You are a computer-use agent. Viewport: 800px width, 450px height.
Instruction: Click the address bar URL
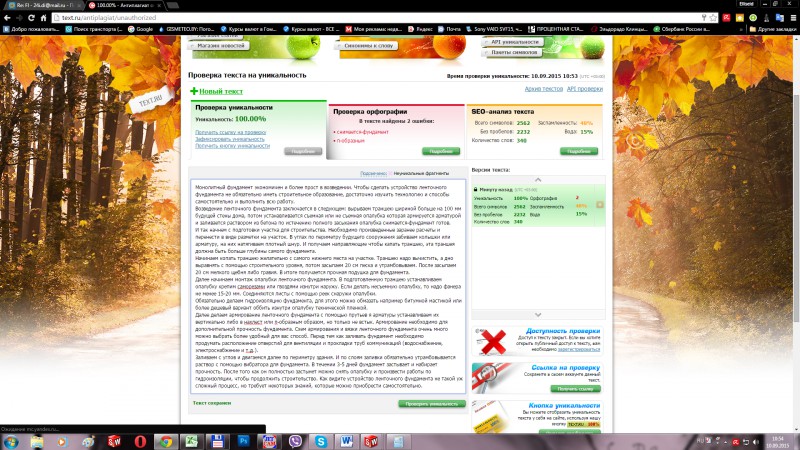pyautogui.click(x=109, y=17)
